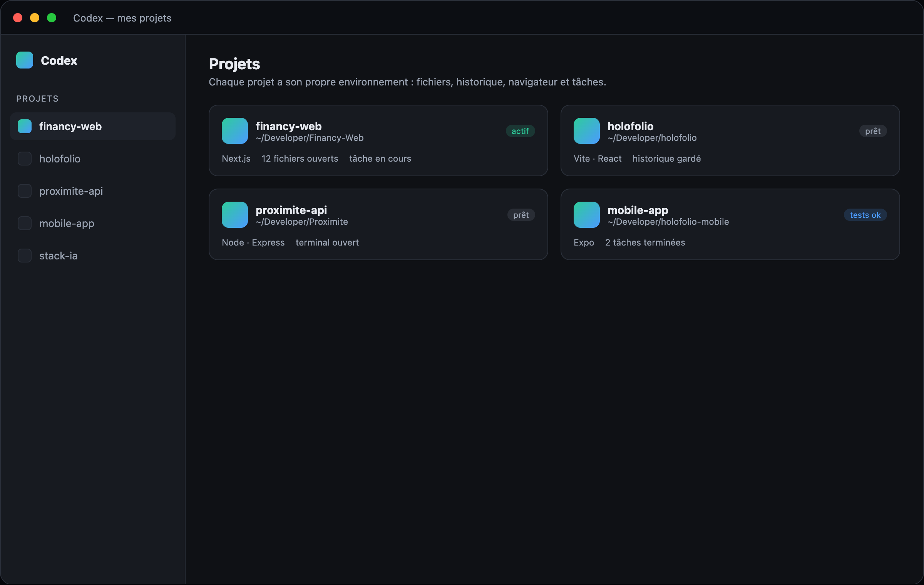
Task: Click the path ~/Developer/holofolio
Action: (652, 138)
